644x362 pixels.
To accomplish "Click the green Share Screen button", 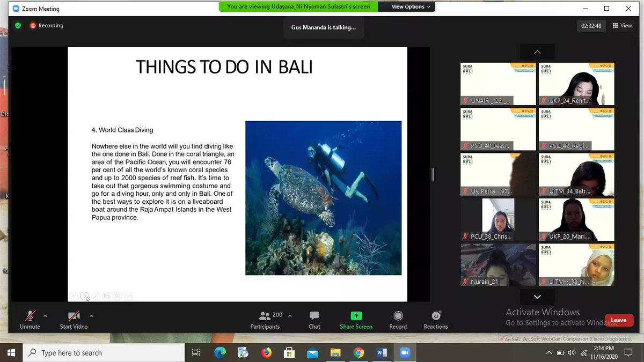I will [356, 320].
